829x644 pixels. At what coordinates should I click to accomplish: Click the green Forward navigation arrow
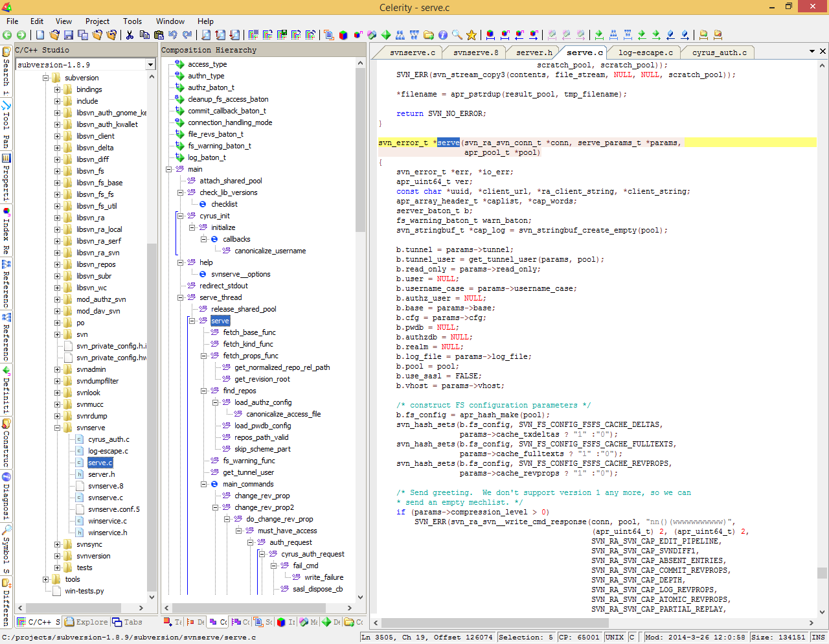coord(21,35)
